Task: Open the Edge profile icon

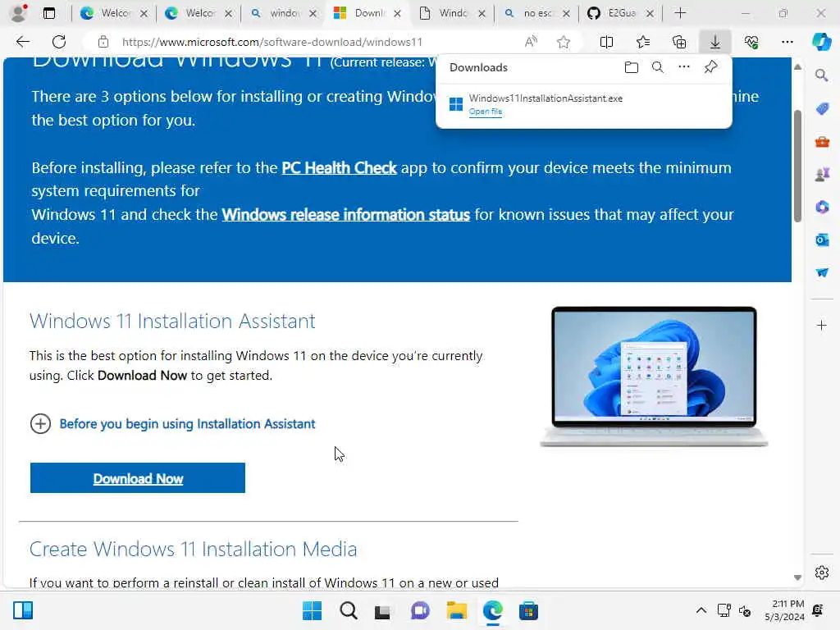Action: pyautogui.click(x=19, y=13)
